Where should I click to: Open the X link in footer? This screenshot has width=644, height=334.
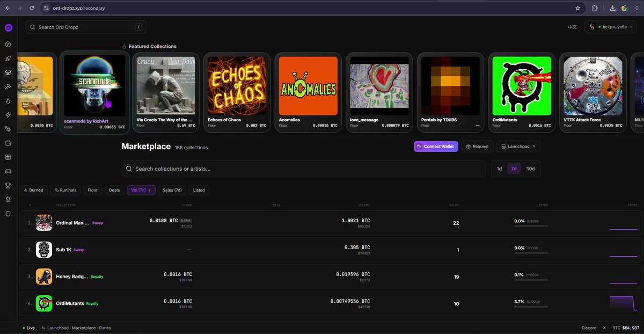pos(604,328)
